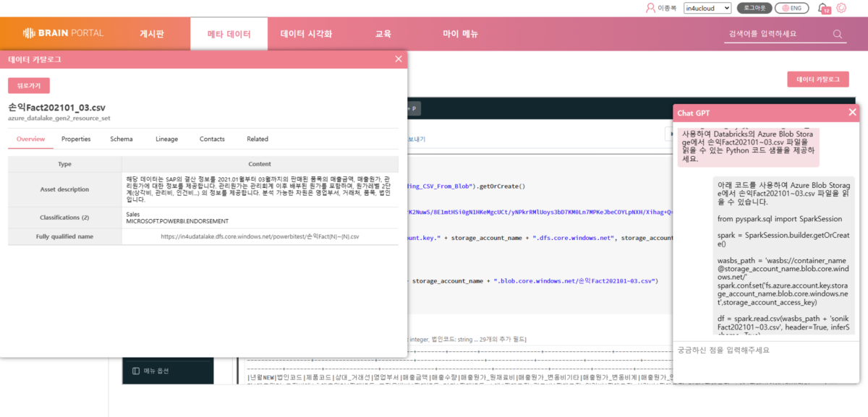Click the Chat GPT title bar label

(x=694, y=113)
